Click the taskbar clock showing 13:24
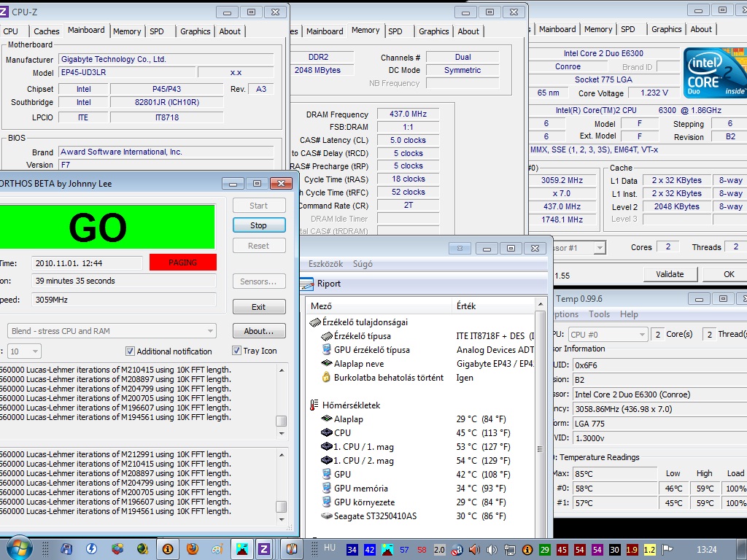The width and height of the screenshot is (747, 560). click(706, 550)
